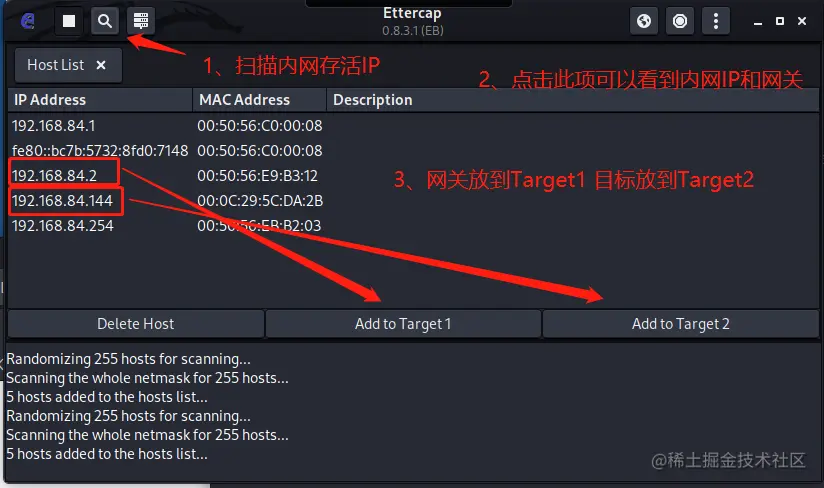
Task: Click the Delete Host button
Action: (136, 324)
